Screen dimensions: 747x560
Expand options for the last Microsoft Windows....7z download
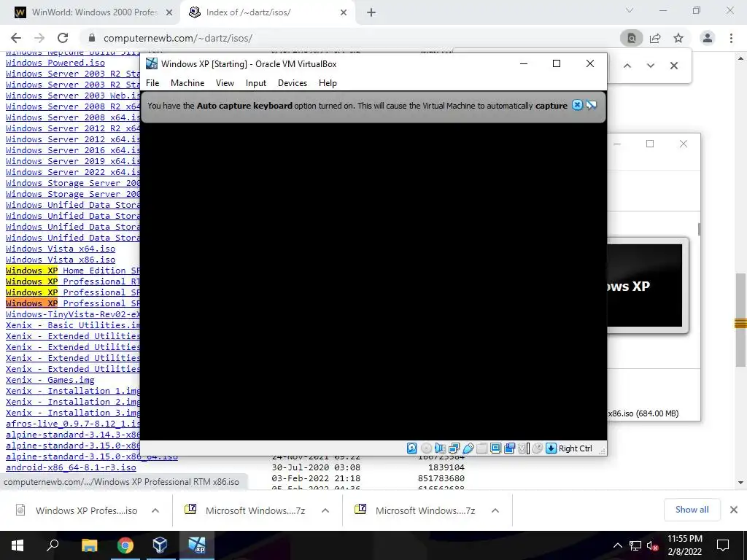pyautogui.click(x=495, y=510)
